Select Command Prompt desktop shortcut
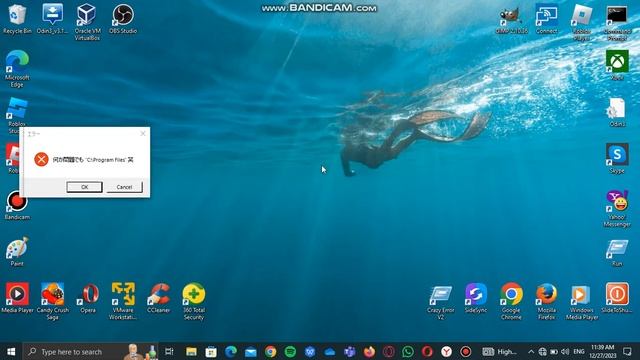 [x=617, y=22]
